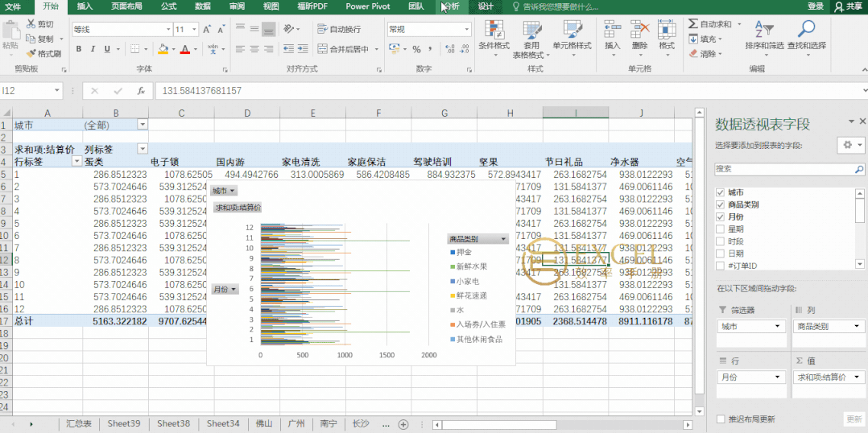
Task: Open the Name Box dropdown arrow
Action: (58, 91)
